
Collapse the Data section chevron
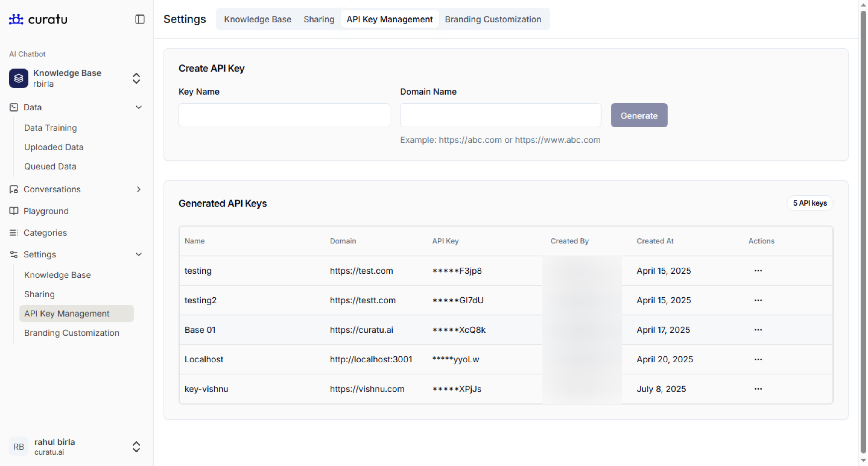click(139, 107)
